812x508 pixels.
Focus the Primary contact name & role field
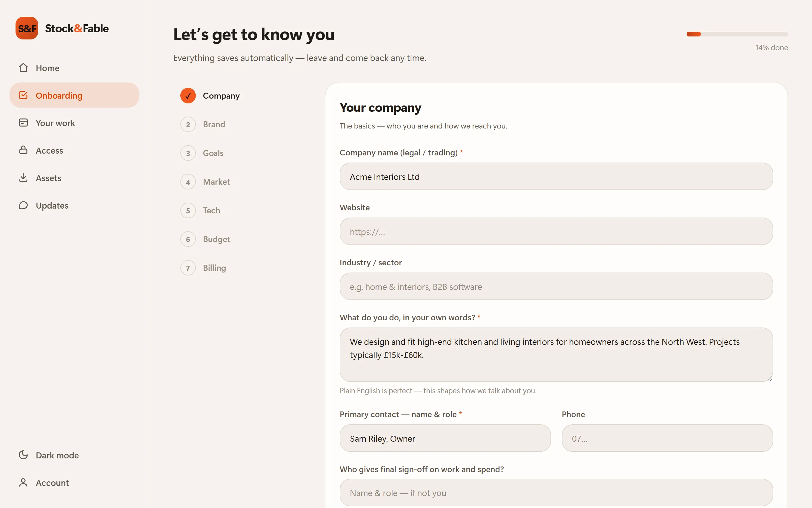point(445,438)
